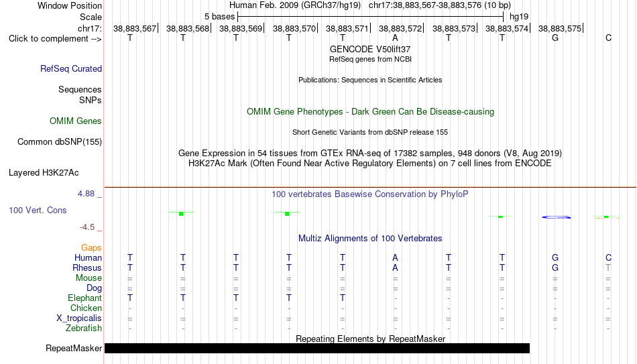Click the RefSeq Curated track label
The width and height of the screenshot is (637, 364).
(x=71, y=68)
